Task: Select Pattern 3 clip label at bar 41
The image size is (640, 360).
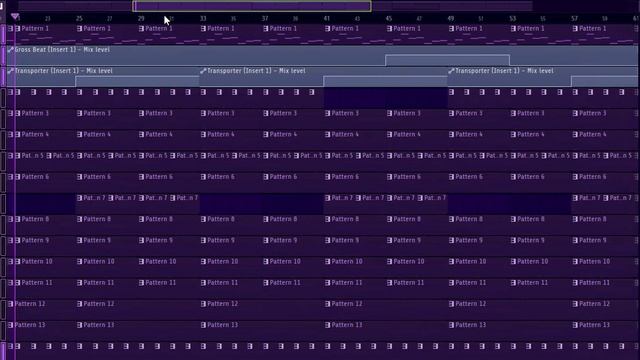Action: pos(345,113)
